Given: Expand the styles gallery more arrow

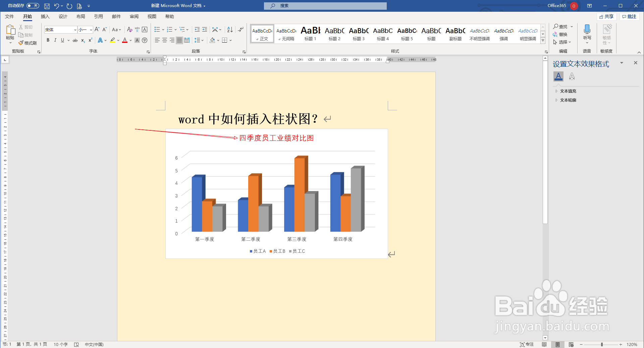Looking at the screenshot, I should click(543, 40).
